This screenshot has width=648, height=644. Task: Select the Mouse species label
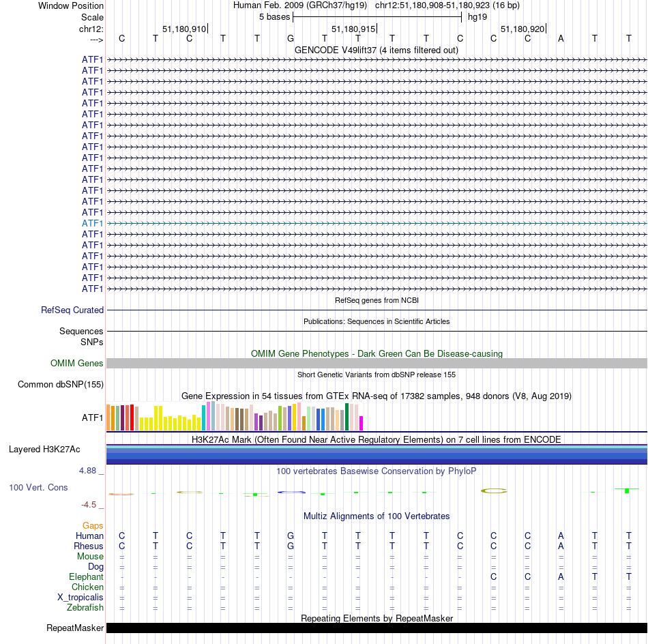point(90,557)
